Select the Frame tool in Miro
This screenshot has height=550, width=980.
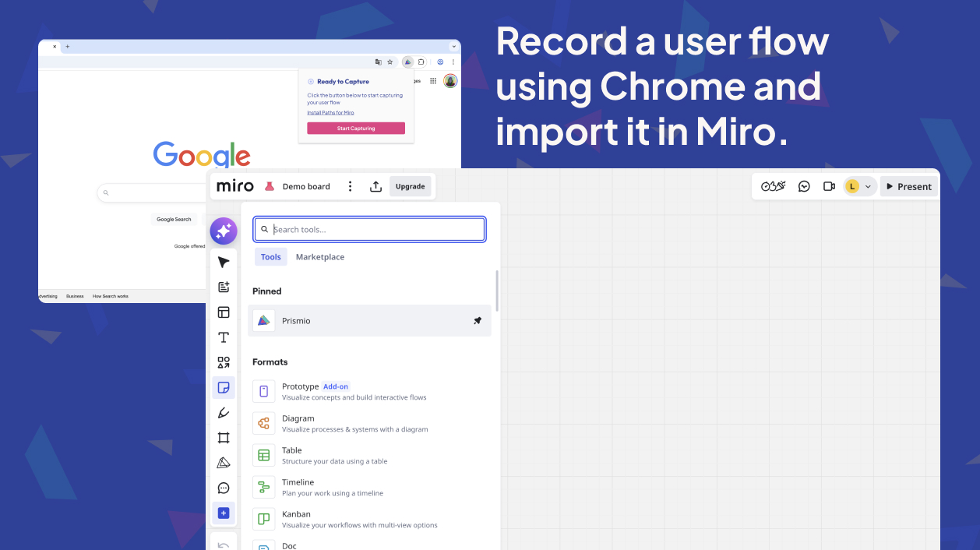(224, 438)
